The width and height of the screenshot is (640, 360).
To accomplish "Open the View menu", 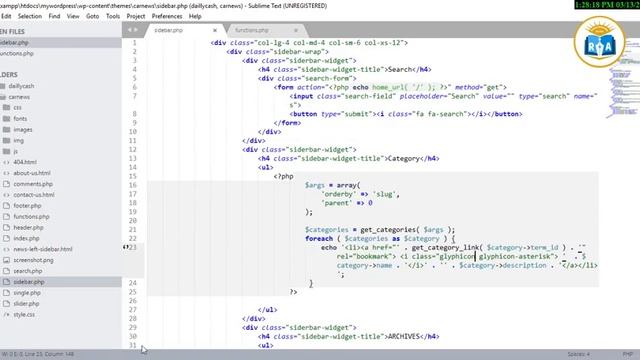I will [73, 16].
